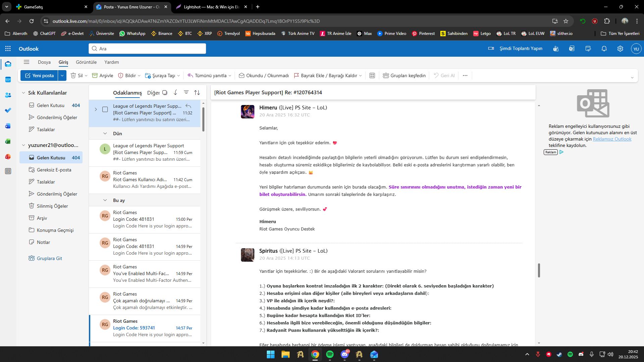
Task: Open the filter icon in message list
Action: [x=186, y=92]
